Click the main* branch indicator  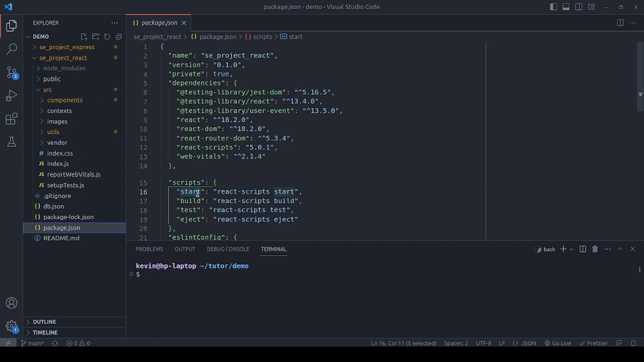(32, 343)
